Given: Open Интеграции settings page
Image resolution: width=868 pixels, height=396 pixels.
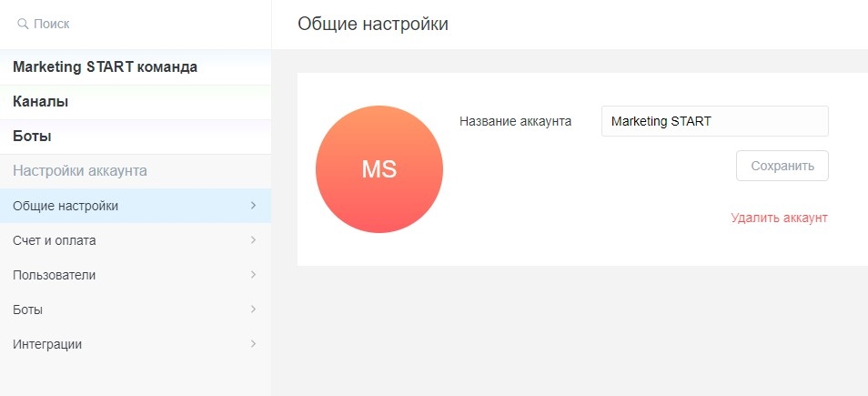Looking at the screenshot, I should (47, 344).
